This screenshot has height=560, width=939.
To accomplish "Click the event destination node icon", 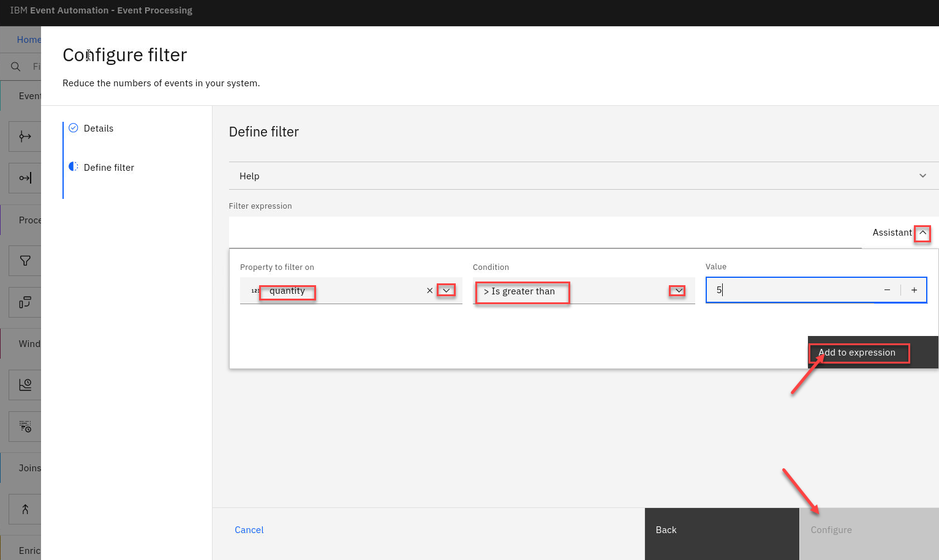I will tap(25, 178).
